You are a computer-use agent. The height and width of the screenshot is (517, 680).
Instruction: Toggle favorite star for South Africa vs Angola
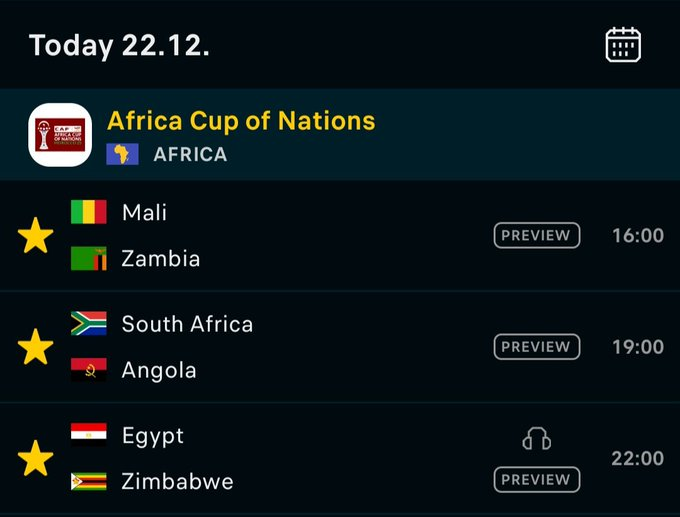point(36,347)
